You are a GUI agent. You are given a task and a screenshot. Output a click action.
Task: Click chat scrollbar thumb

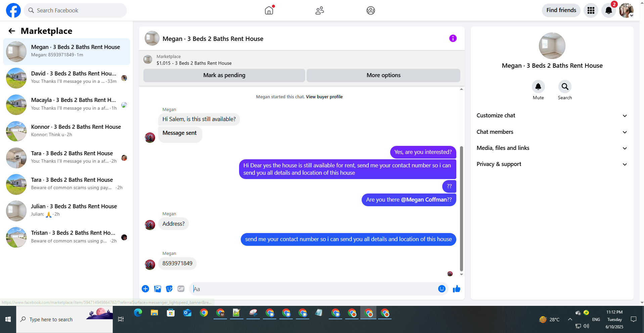pyautogui.click(x=461, y=209)
